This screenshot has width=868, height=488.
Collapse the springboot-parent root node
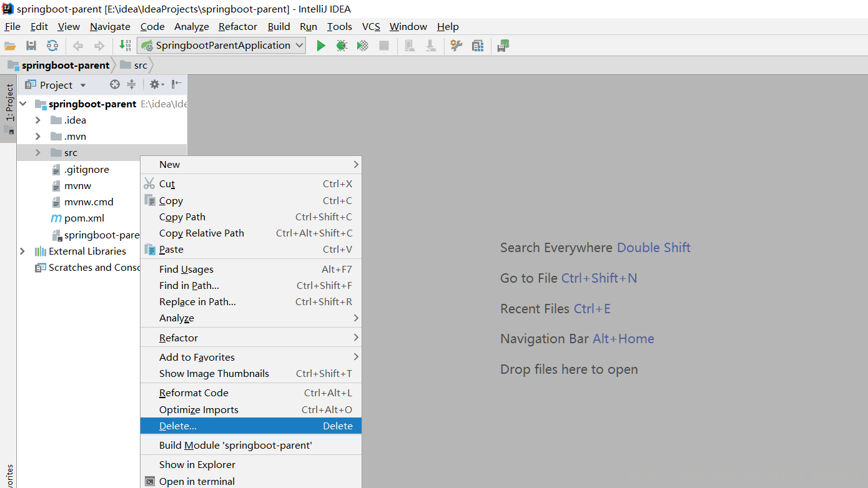point(23,104)
